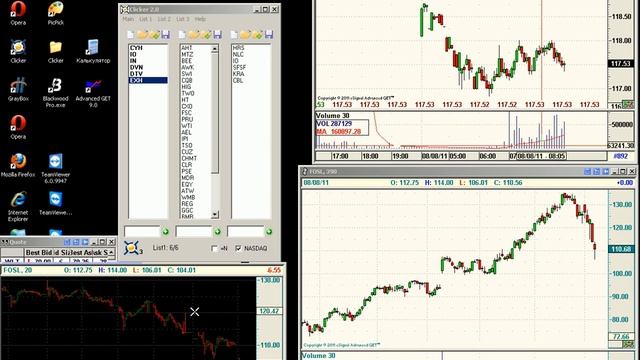
Task: Click the ticker input field under List 1
Action: coord(142,232)
